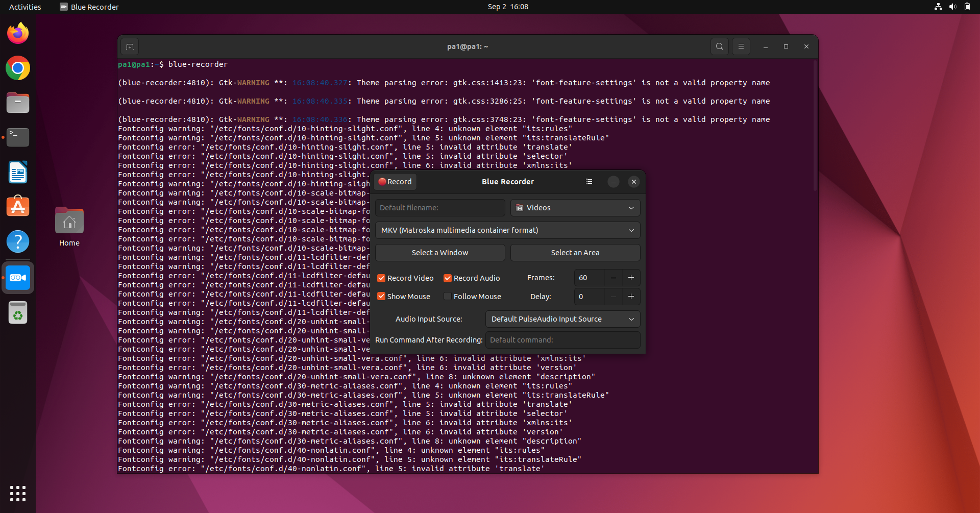
Task: Open Google Chrome from the dock
Action: [18, 68]
